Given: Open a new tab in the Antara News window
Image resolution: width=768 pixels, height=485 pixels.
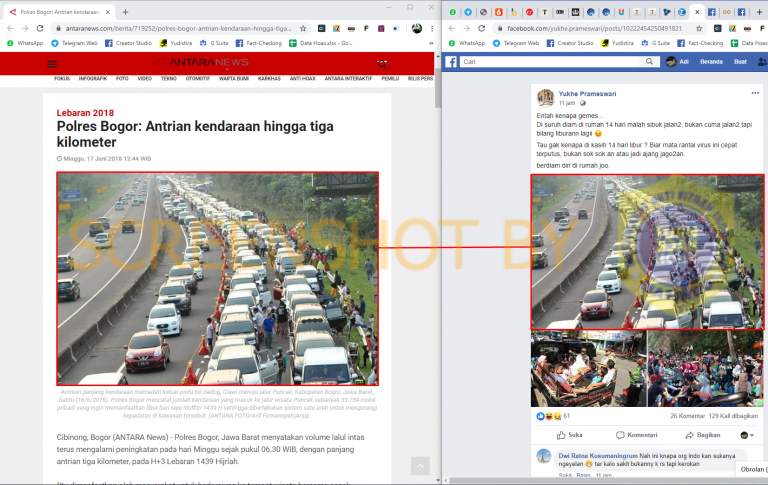Looking at the screenshot, I should pos(125,12).
